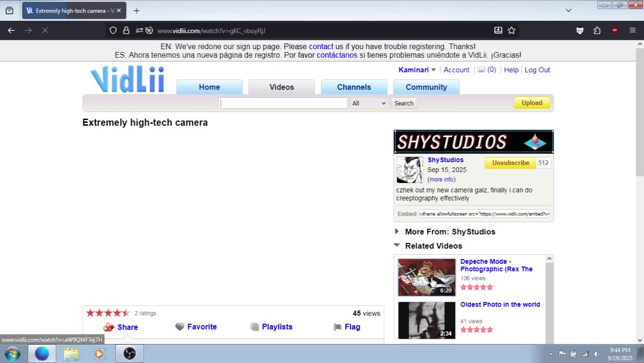This screenshot has width=644, height=363.
Task: Open ShyStudios channel name link
Action: click(x=445, y=160)
